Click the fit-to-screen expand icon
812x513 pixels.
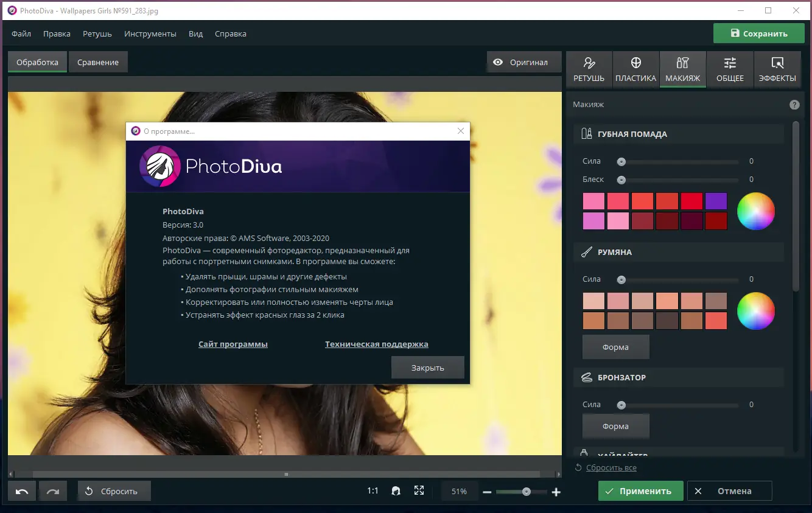419,491
